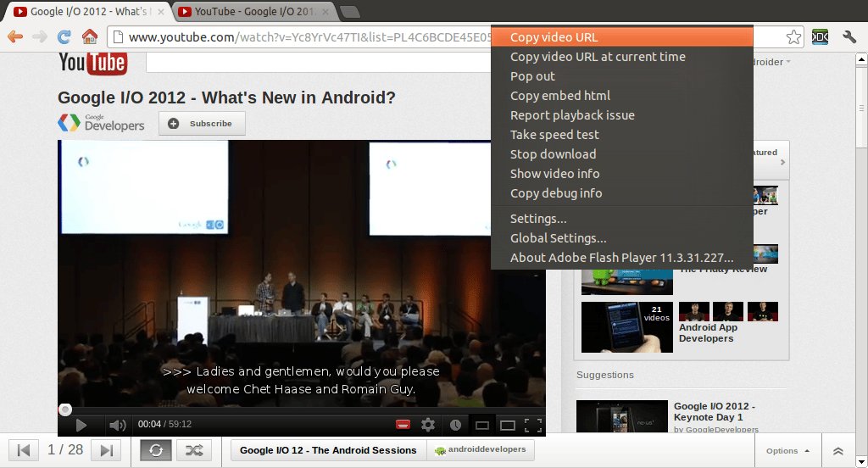Open Google I/O 12 Android Sessions playlist link
The height and width of the screenshot is (468, 868).
328,450
